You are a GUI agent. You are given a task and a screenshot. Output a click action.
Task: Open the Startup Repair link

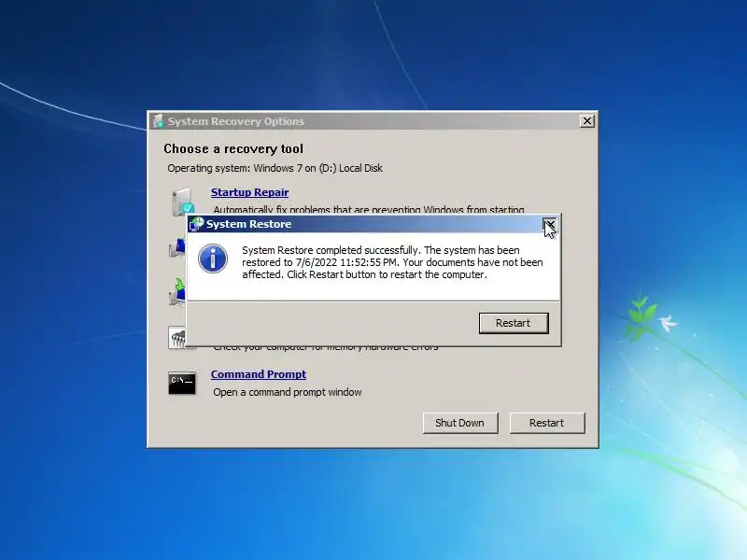(x=249, y=192)
